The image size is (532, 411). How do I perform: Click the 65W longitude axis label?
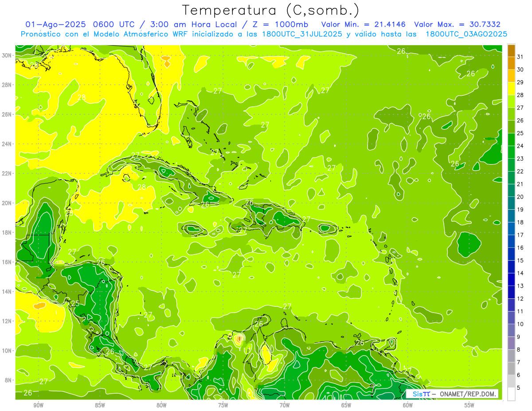pos(346,405)
